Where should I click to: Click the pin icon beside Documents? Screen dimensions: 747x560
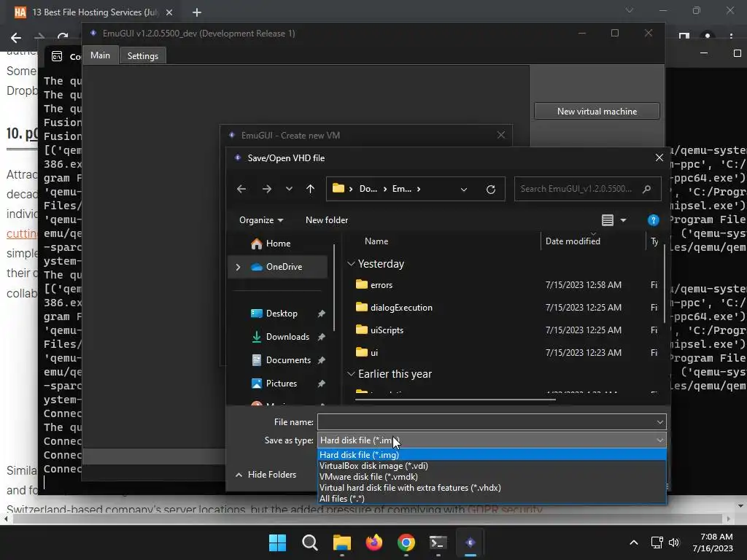(322, 360)
